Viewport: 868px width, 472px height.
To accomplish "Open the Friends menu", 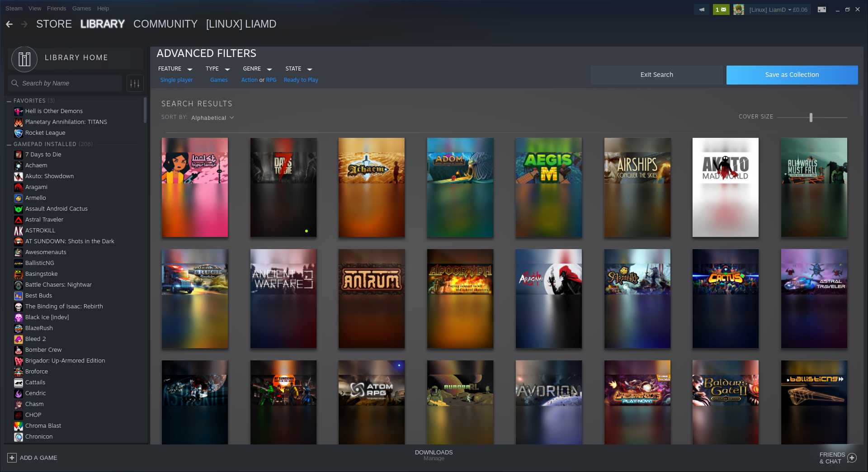I will pyautogui.click(x=57, y=8).
